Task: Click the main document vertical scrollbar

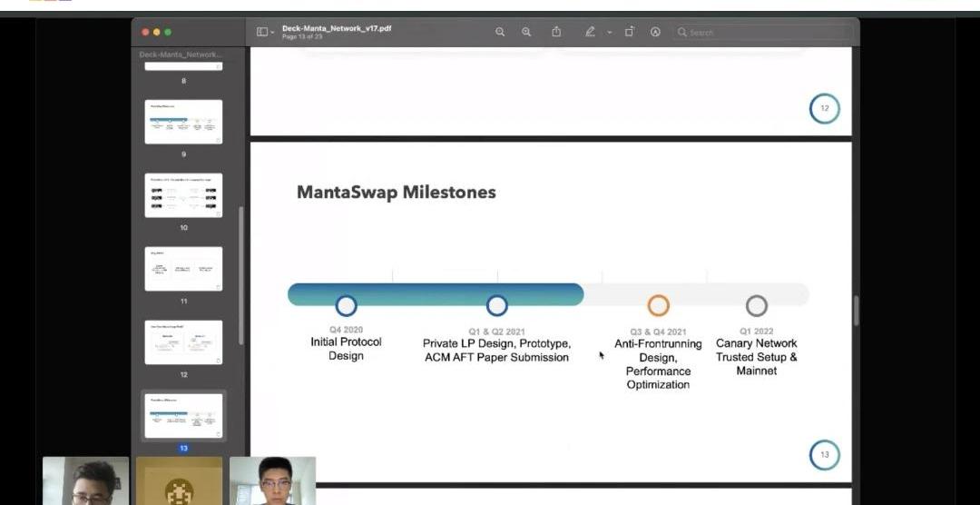Action: click(856, 311)
